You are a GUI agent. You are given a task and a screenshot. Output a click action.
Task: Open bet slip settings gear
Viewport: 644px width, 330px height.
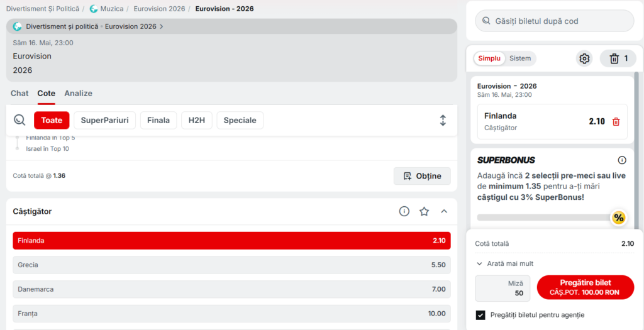(x=584, y=58)
